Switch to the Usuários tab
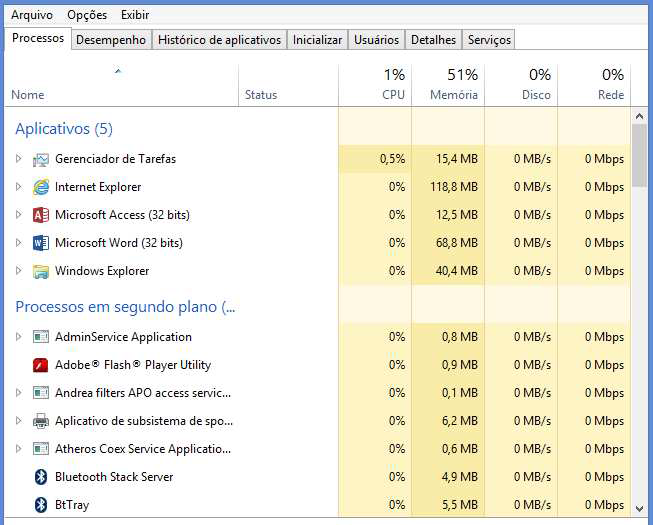Viewport: 653px width, 525px height. coord(376,40)
